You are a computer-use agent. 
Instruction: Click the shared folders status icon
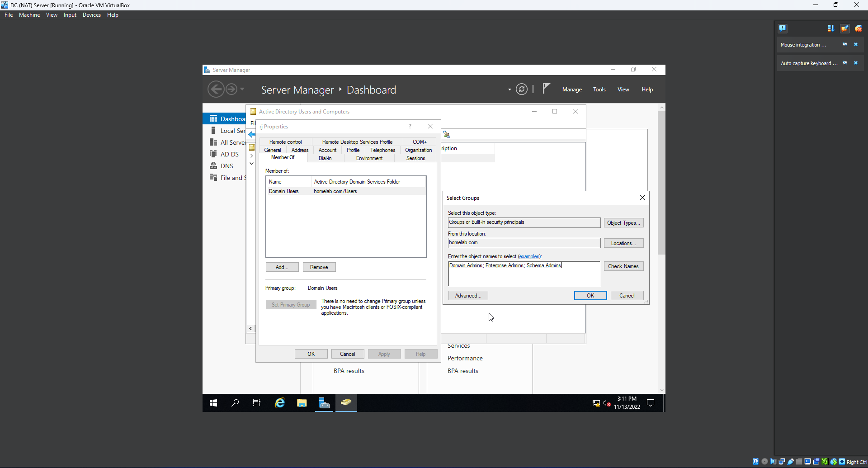(x=799, y=462)
